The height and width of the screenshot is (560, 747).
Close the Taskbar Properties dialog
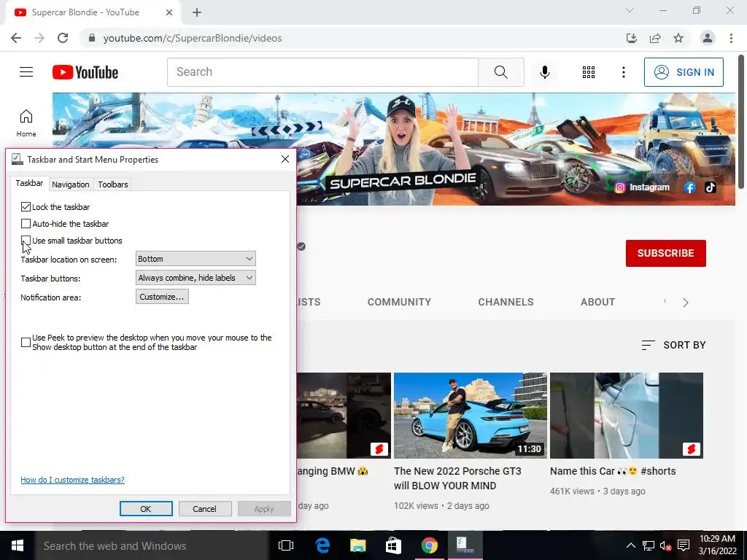(x=285, y=159)
